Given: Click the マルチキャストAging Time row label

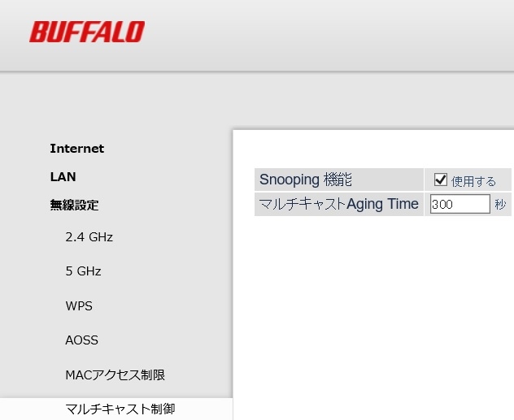Looking at the screenshot, I should (x=338, y=204).
